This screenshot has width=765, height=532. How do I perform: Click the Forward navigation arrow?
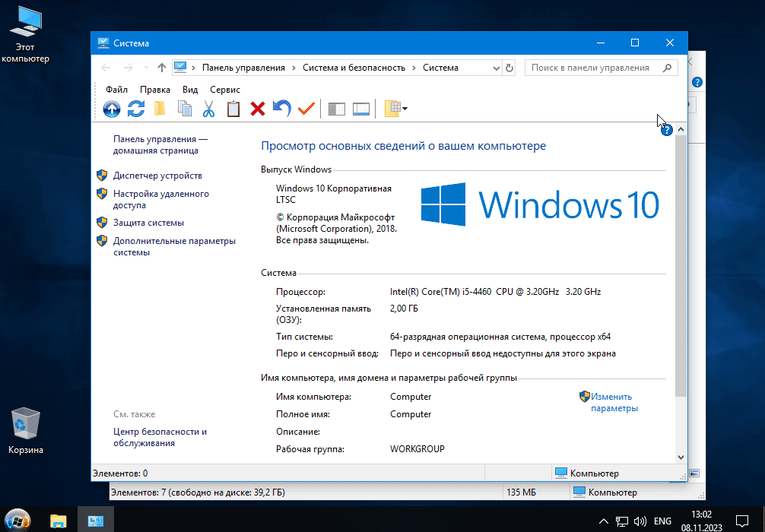[128, 68]
